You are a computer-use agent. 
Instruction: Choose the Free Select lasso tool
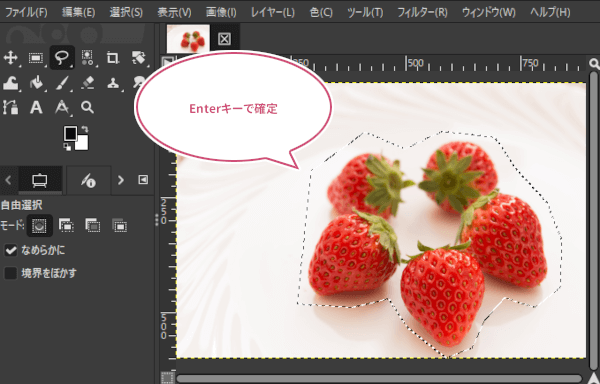coord(62,58)
